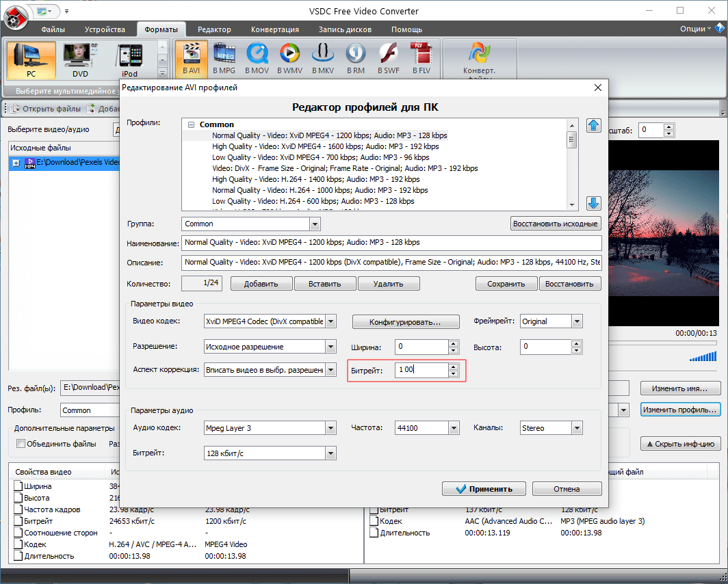Select the AVI output format icon

(x=191, y=58)
